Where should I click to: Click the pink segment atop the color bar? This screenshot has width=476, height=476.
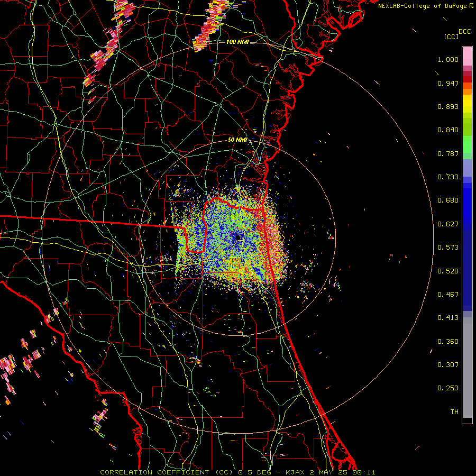pyautogui.click(x=467, y=56)
